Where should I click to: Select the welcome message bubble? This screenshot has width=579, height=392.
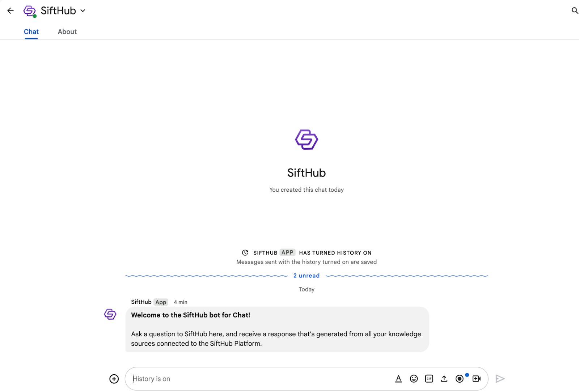pos(277,329)
